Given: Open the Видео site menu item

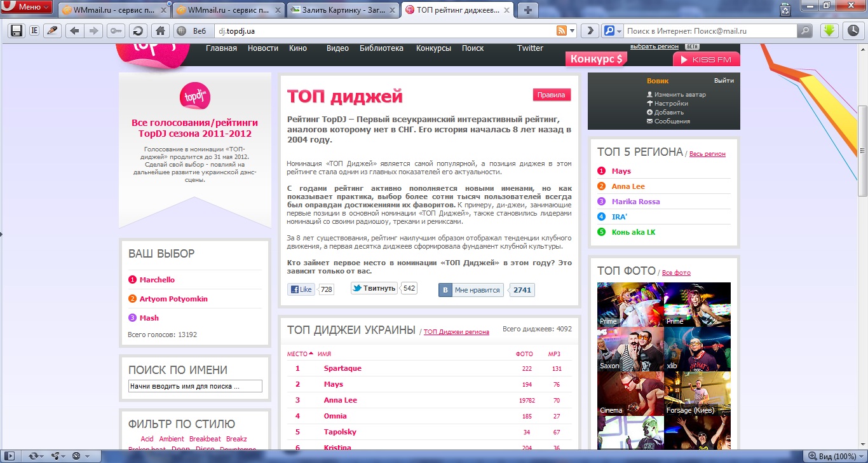Looking at the screenshot, I should click(x=337, y=48).
